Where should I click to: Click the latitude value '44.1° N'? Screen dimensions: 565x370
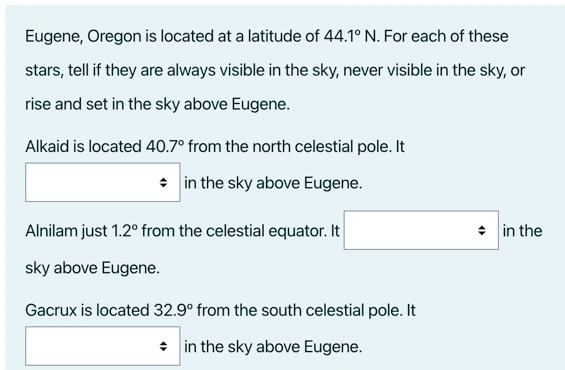351,36
